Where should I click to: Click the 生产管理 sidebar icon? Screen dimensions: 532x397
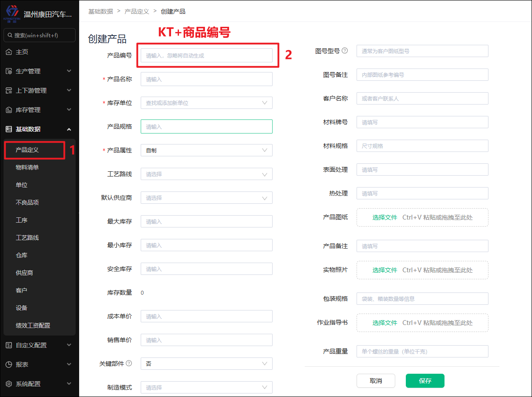[x=9, y=71]
